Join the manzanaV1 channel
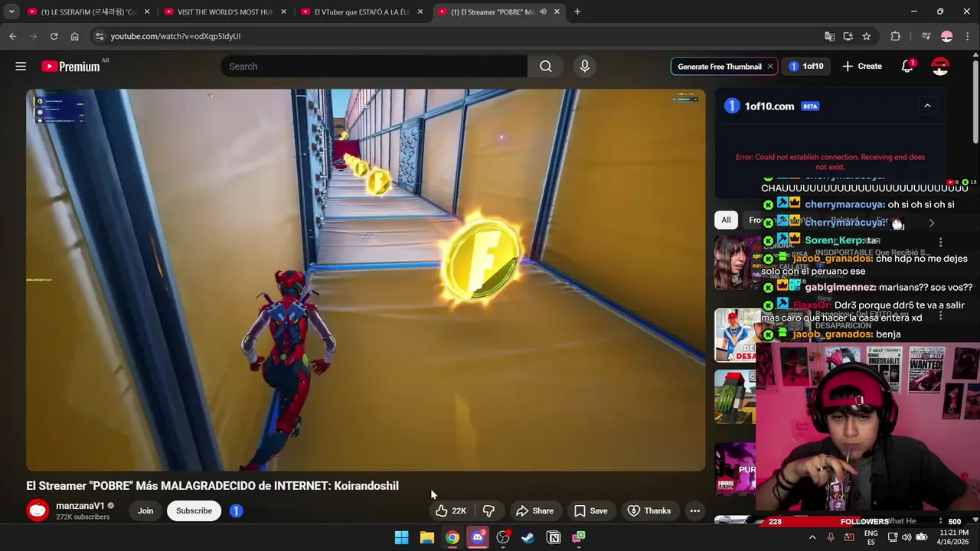 (x=145, y=510)
